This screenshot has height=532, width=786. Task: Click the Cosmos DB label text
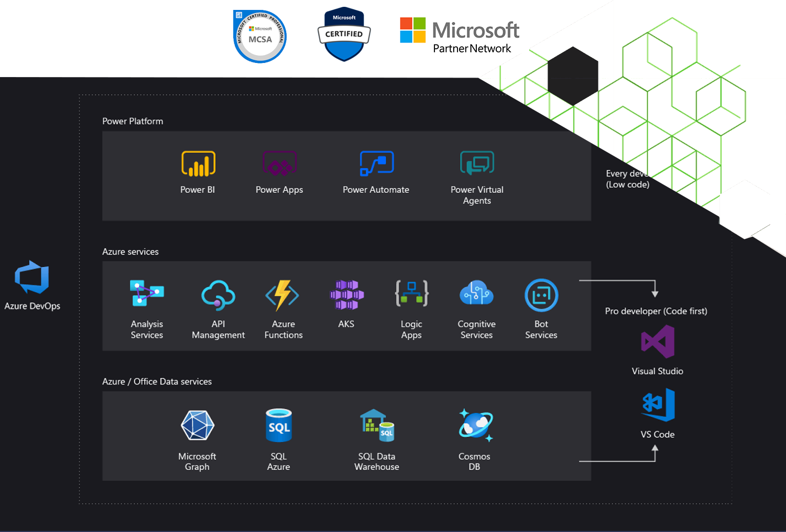tap(474, 461)
